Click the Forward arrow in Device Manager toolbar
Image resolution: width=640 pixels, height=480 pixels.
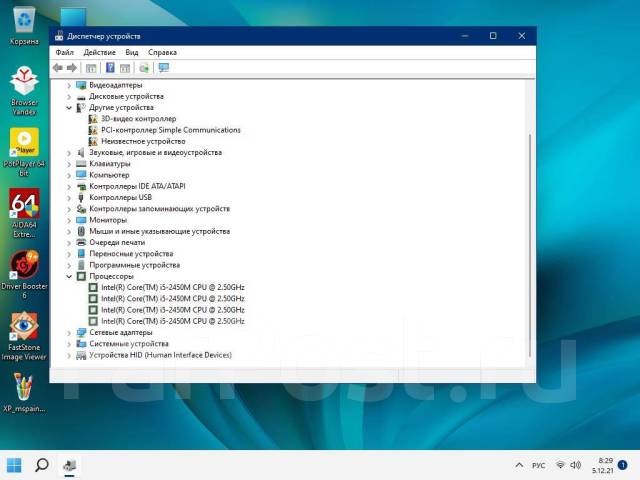point(72,68)
